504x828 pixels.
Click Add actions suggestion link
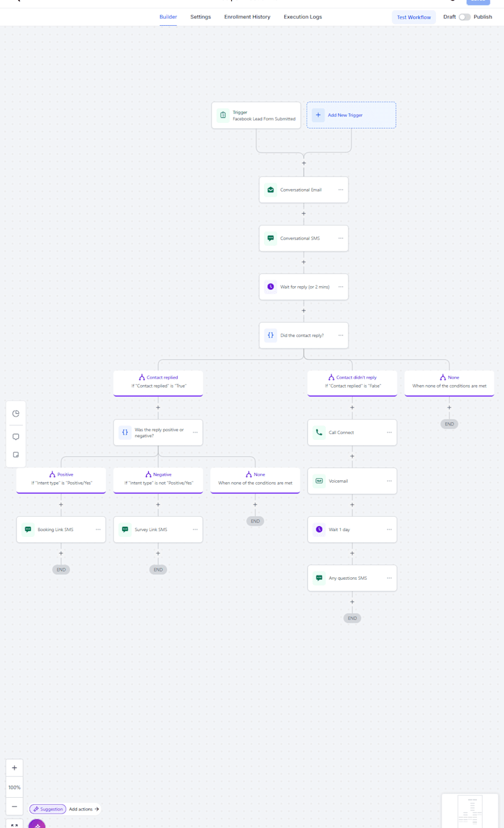(x=84, y=809)
